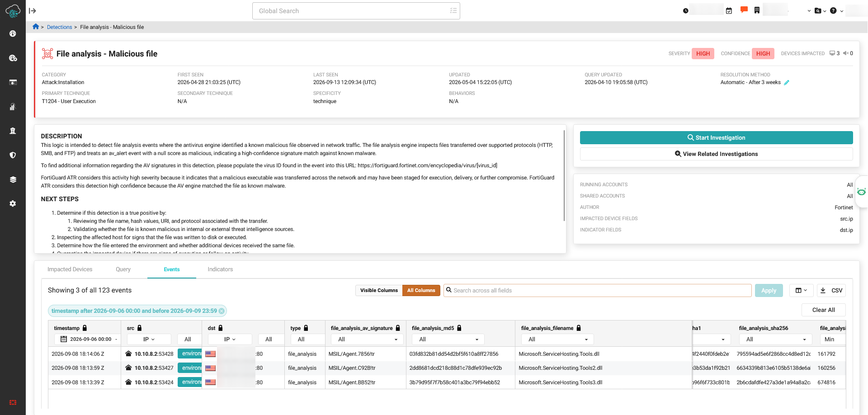The width and height of the screenshot is (868, 415).
Task: Click the lock icon on file_analysis_filename column
Action: [579, 328]
